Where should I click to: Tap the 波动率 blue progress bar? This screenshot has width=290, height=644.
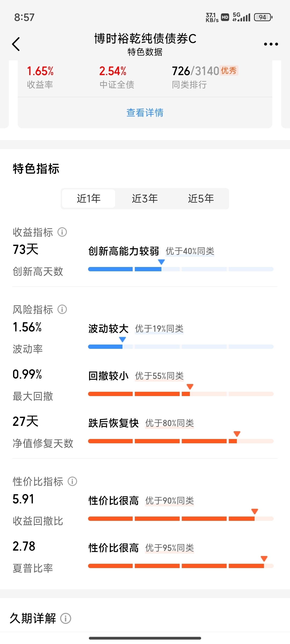(x=181, y=347)
